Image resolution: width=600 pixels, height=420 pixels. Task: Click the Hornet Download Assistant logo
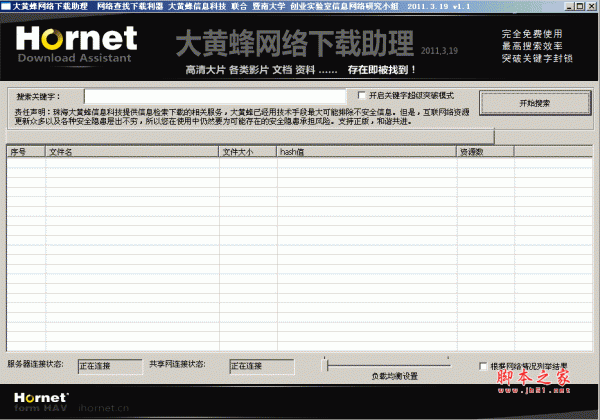coord(77,44)
